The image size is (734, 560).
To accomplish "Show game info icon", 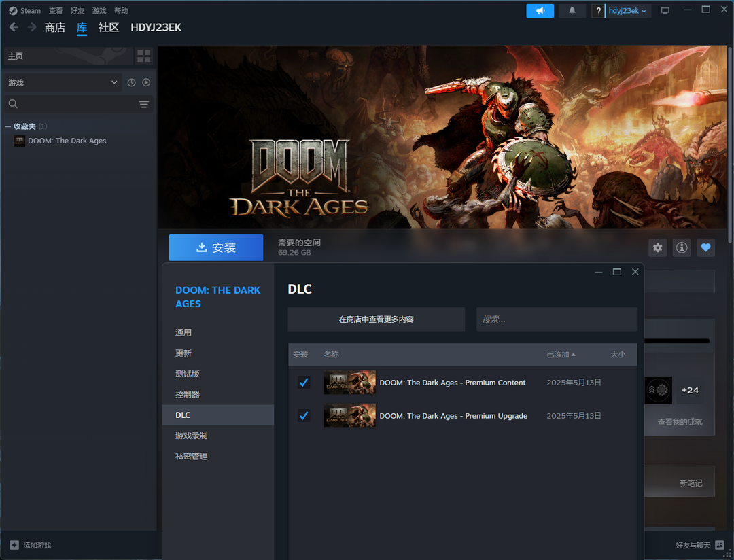I will [x=682, y=247].
